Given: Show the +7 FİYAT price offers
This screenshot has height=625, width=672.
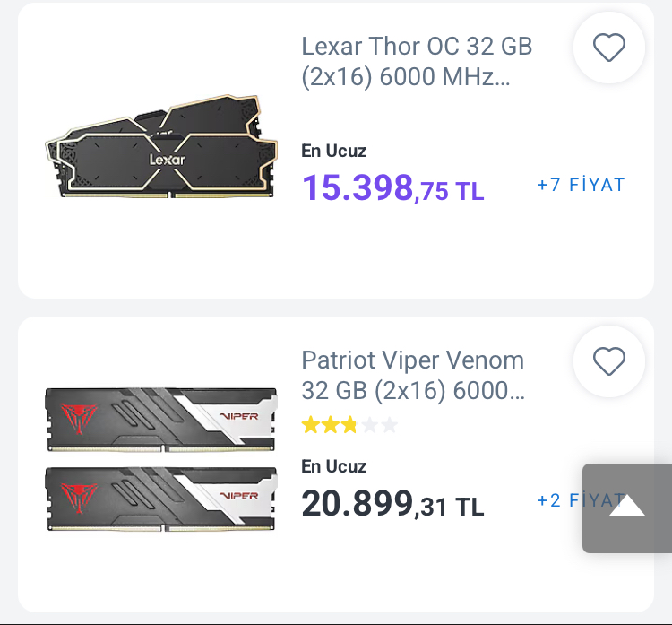Looking at the screenshot, I should click(x=580, y=186).
